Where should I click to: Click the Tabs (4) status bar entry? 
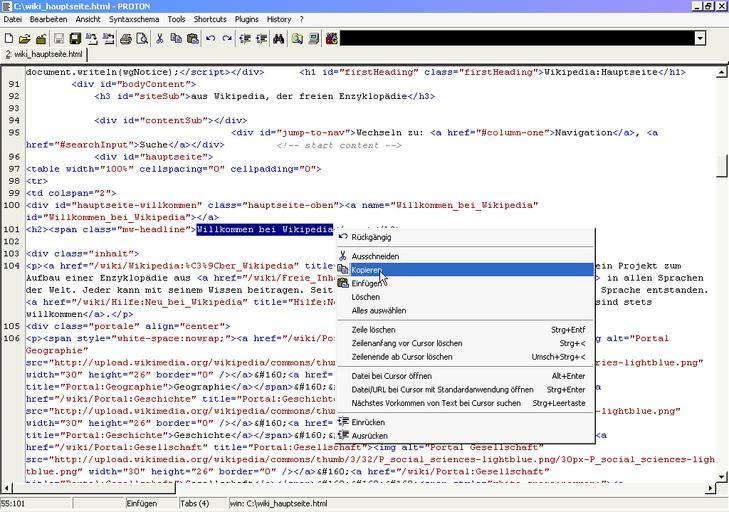[x=195, y=504]
